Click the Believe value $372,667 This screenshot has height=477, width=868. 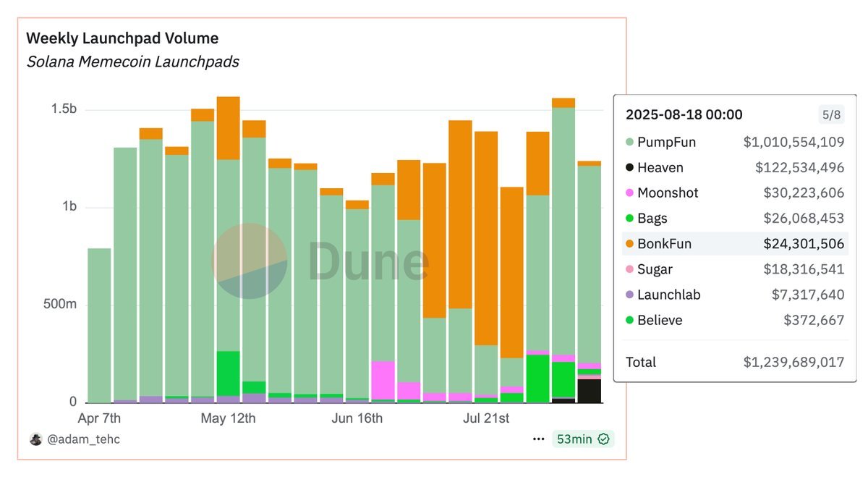[x=814, y=320]
